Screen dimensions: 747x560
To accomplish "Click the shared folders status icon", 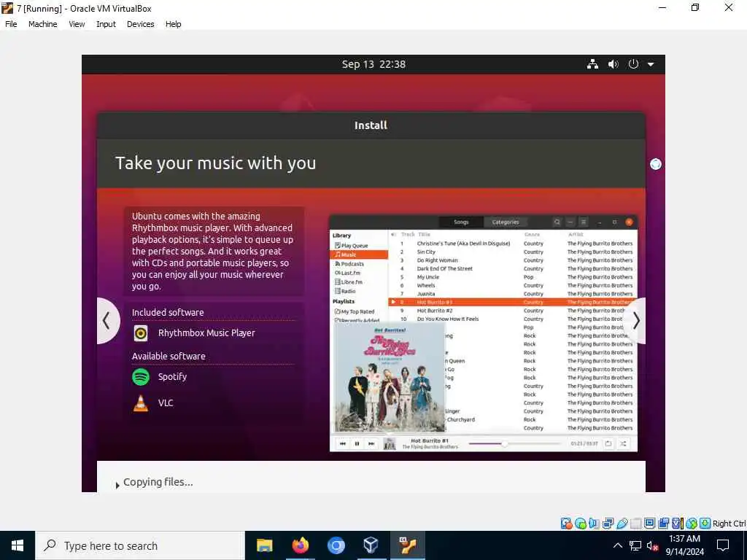I will pos(635,524).
